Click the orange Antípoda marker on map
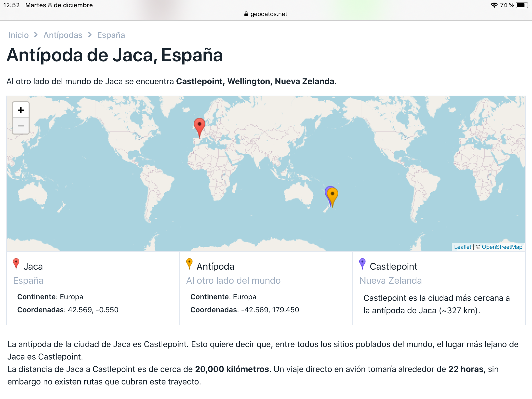532x399 pixels. [333, 195]
